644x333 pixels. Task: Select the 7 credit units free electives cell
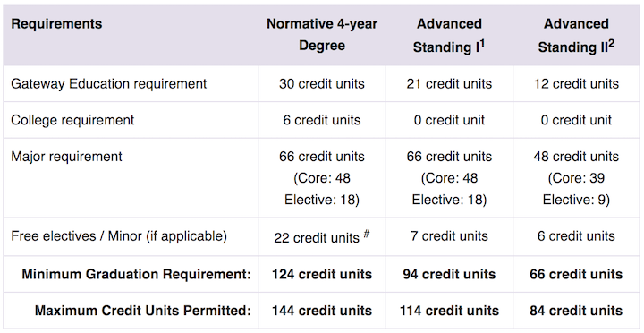(x=449, y=236)
